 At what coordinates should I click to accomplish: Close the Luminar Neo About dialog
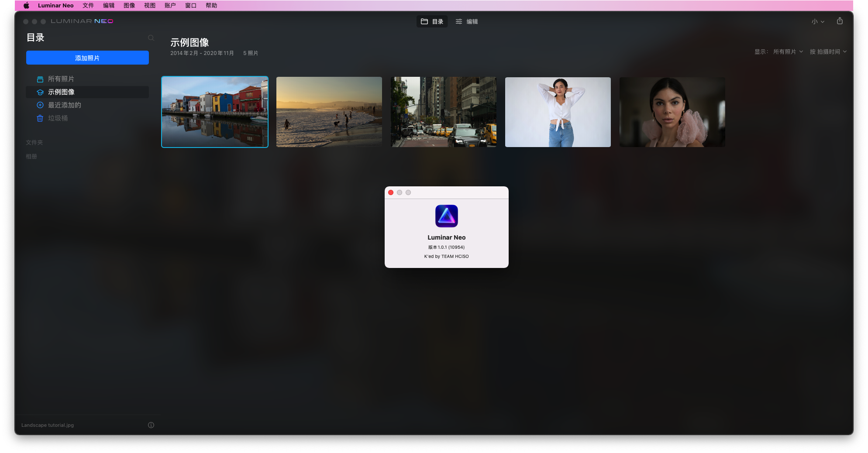391,192
